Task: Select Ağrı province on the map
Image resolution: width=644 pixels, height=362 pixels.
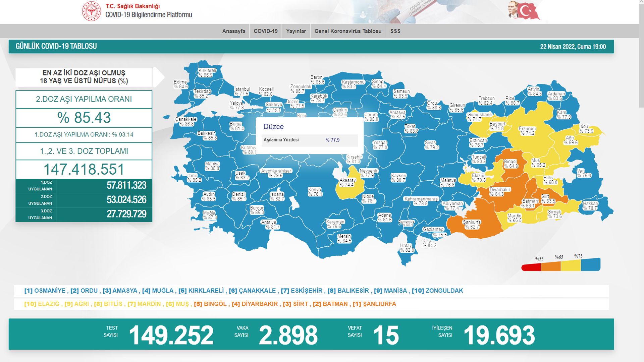Action: click(x=570, y=140)
